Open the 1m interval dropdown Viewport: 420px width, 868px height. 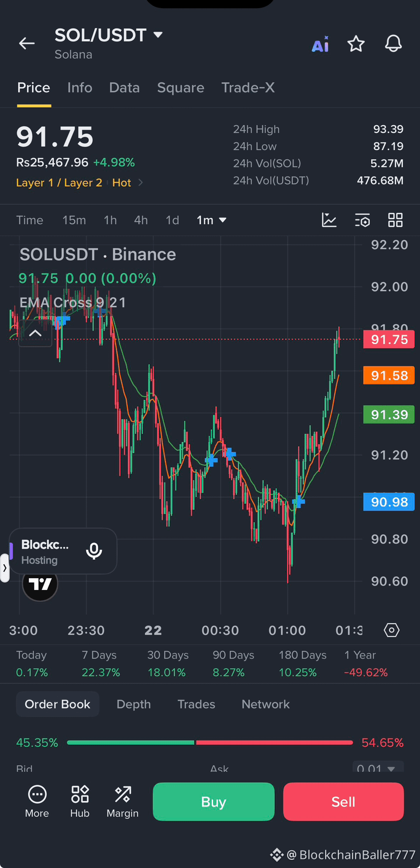click(212, 220)
